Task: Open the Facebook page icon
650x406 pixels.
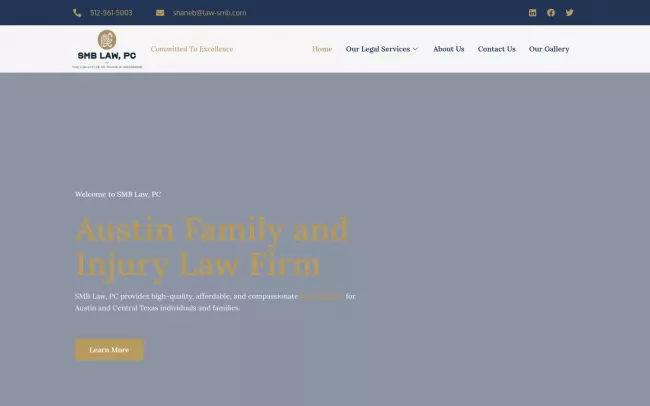Action: pyautogui.click(x=551, y=13)
